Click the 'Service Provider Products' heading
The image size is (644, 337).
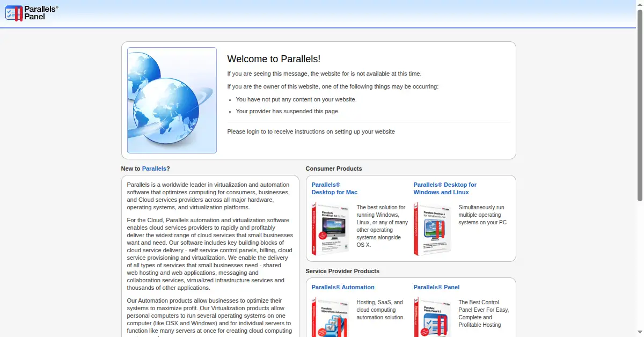(342, 271)
